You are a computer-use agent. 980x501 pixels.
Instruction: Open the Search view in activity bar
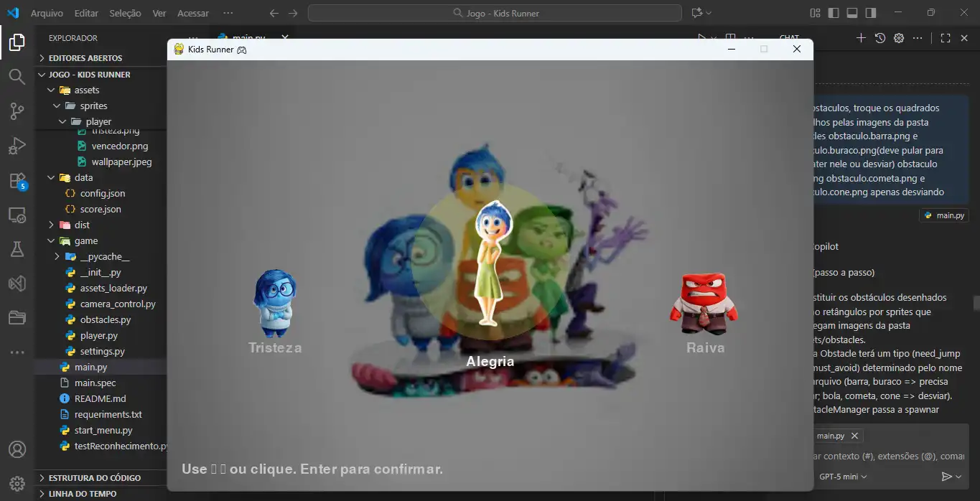click(17, 76)
